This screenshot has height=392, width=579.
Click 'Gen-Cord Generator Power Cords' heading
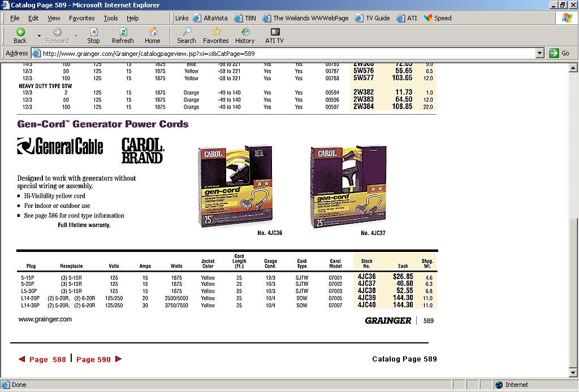pyautogui.click(x=103, y=124)
